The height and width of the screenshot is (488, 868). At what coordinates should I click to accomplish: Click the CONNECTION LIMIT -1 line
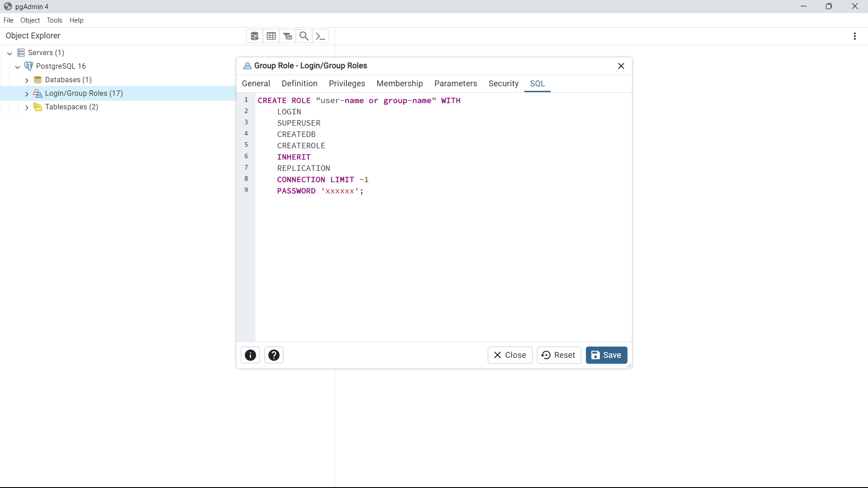tap(323, 179)
